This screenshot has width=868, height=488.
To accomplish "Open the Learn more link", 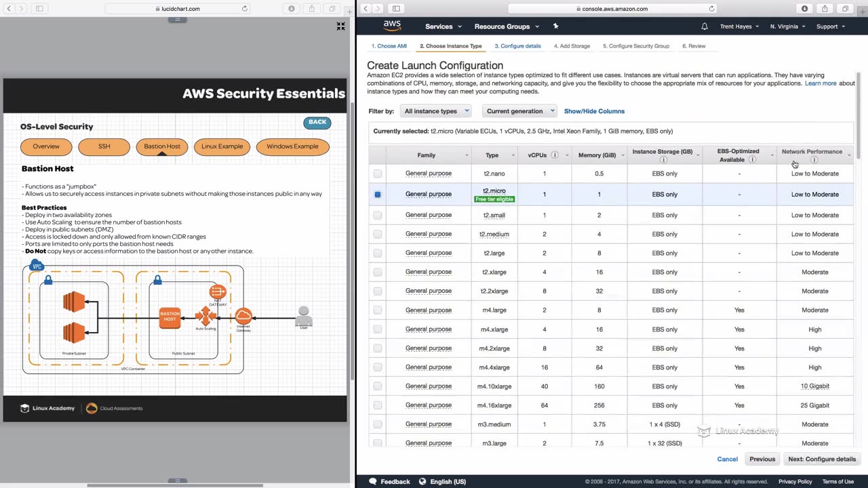I will (x=821, y=83).
